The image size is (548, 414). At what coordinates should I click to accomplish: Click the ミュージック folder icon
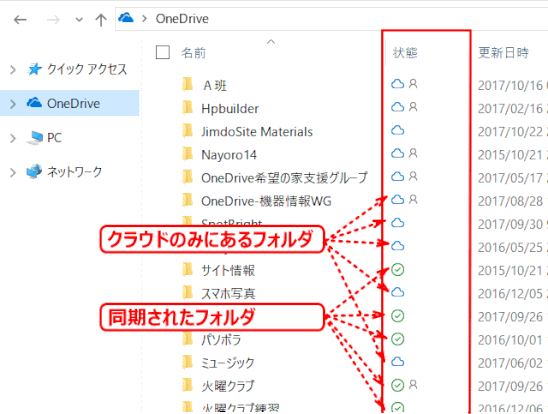coord(188,362)
